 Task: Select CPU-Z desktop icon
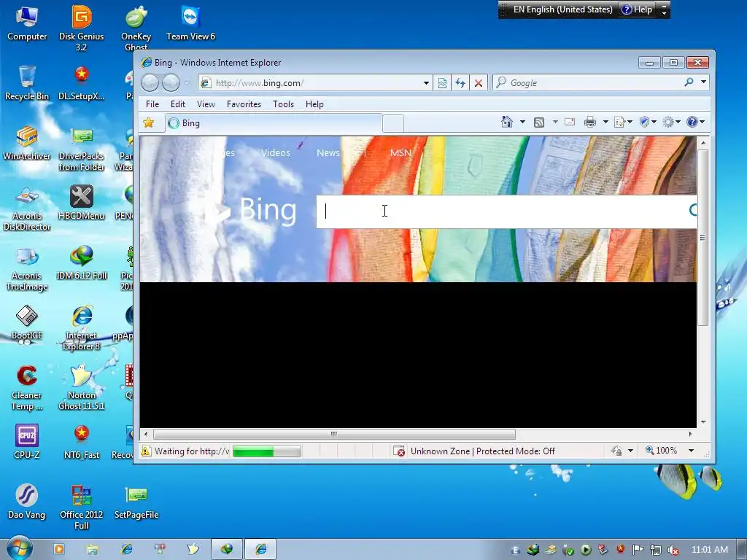[x=27, y=442]
